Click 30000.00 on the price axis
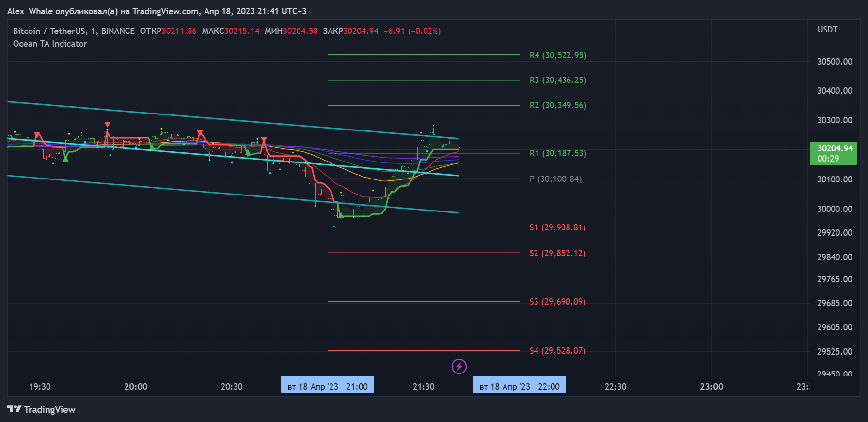 tap(835, 209)
